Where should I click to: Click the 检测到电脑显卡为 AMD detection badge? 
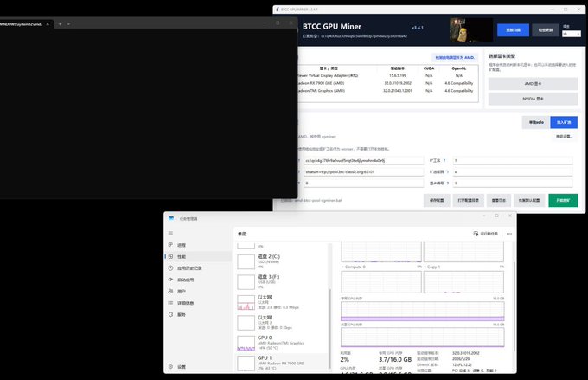(x=455, y=57)
